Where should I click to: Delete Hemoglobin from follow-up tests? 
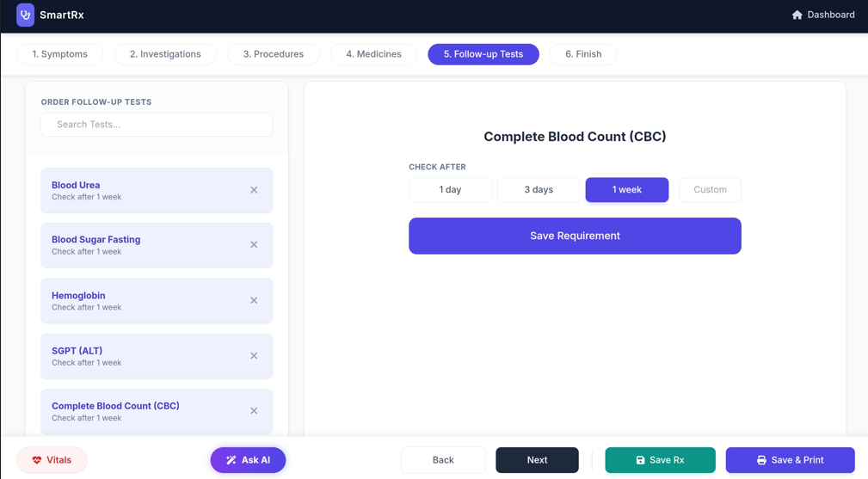254,300
